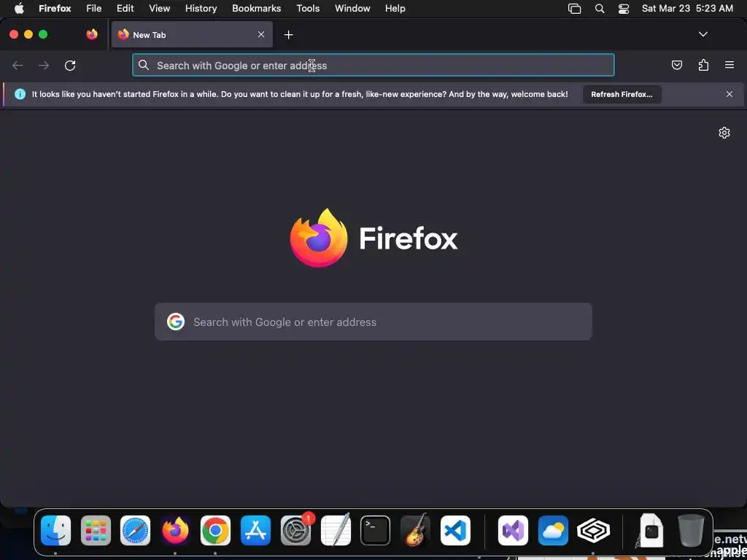Viewport: 747px width, 560px height.
Task: Open new tab personalize gear
Action: (724, 133)
